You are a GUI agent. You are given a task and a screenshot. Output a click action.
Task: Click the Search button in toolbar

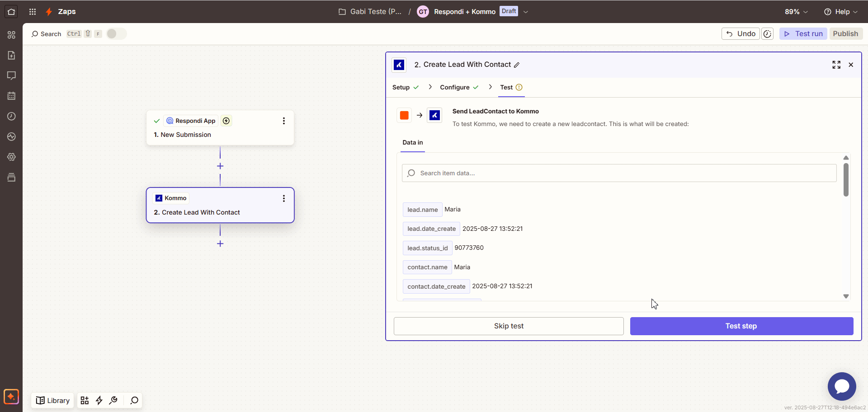46,34
